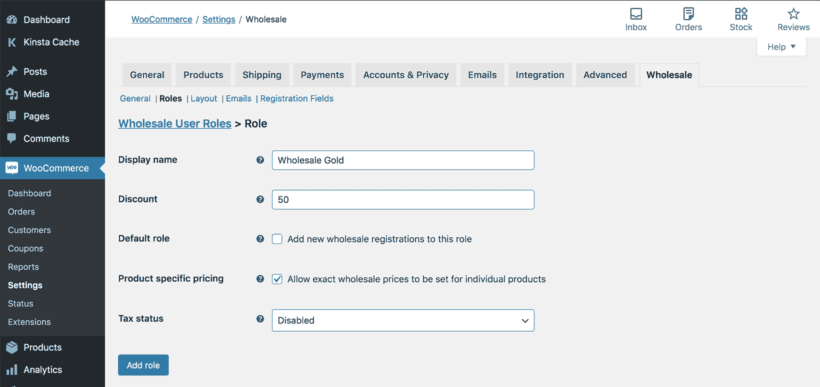Show help tooltip for Display name
The height and width of the screenshot is (387, 820).
(260, 160)
